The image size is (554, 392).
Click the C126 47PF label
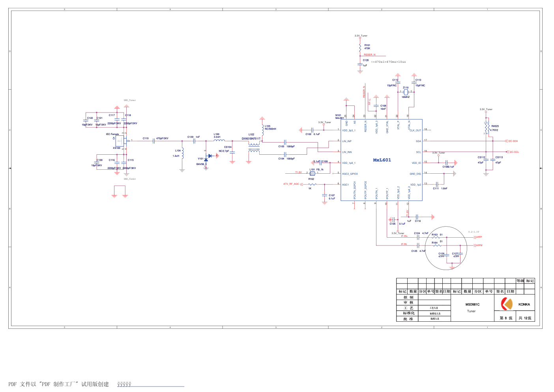pos(441,255)
